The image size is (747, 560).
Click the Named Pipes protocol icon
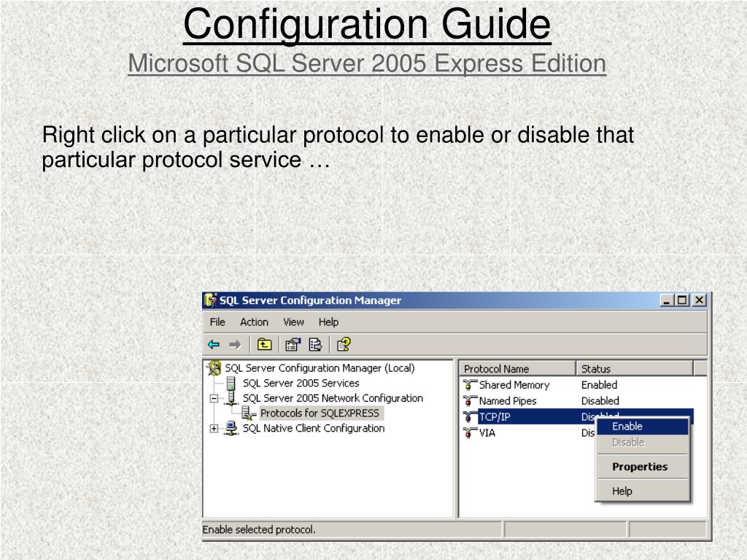coord(471,401)
